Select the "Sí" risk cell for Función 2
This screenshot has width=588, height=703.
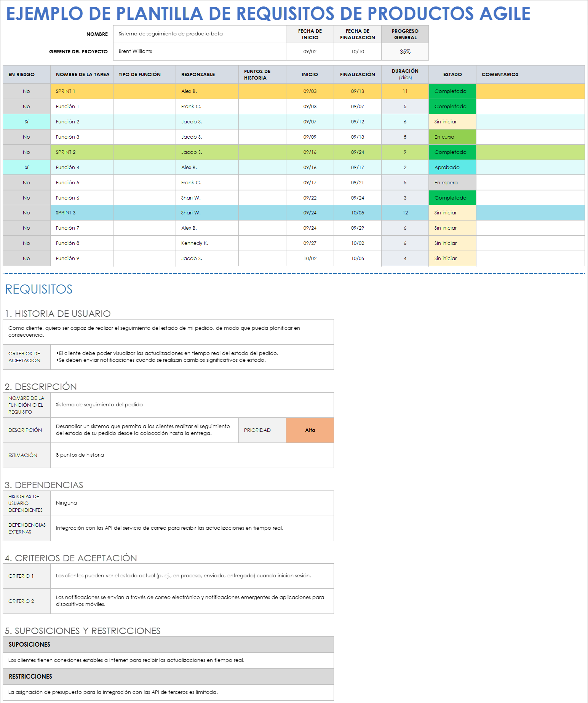27,122
